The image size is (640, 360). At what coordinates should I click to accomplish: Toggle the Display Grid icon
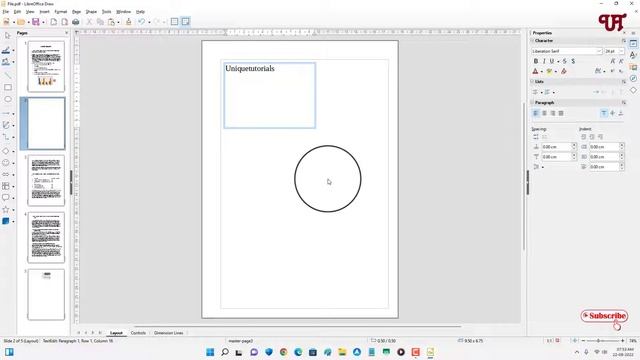tap(174, 22)
